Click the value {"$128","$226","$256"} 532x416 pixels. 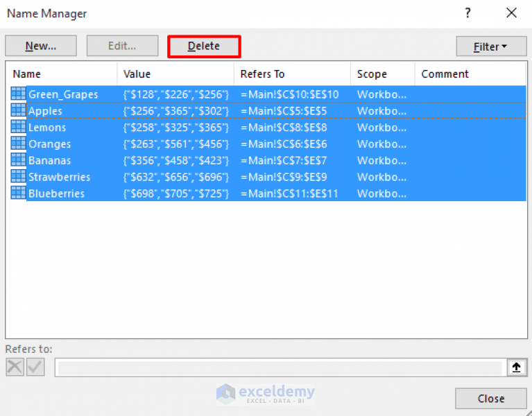tap(176, 94)
